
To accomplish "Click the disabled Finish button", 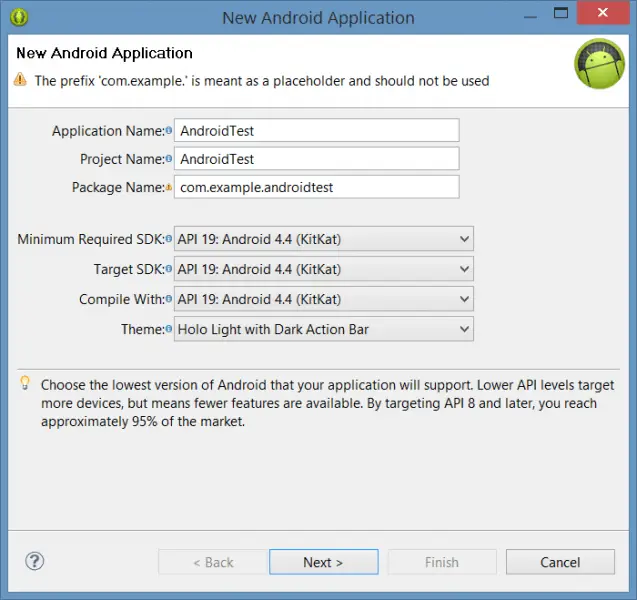I will [441, 562].
